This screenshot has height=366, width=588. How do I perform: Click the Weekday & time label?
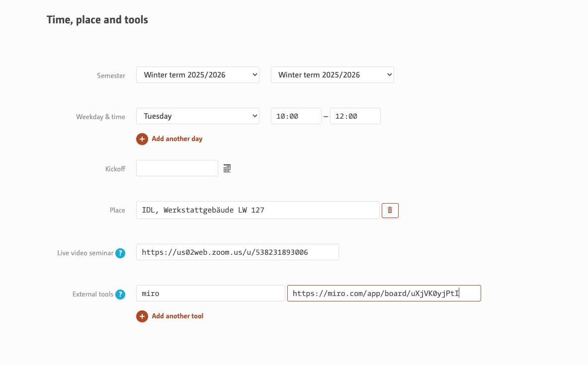pos(100,117)
